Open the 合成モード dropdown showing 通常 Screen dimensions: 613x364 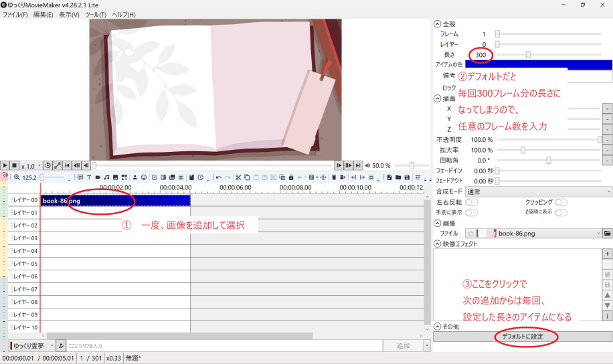[539, 192]
